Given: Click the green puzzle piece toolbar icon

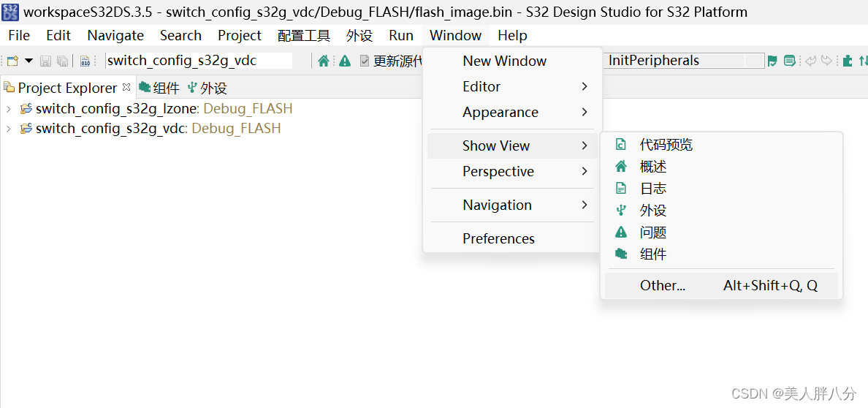Looking at the screenshot, I should click(x=848, y=61).
